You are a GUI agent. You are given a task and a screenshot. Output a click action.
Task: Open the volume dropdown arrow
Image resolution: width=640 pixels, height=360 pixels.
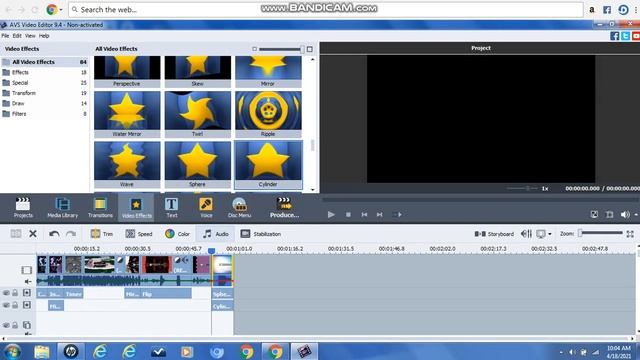[x=636, y=215]
